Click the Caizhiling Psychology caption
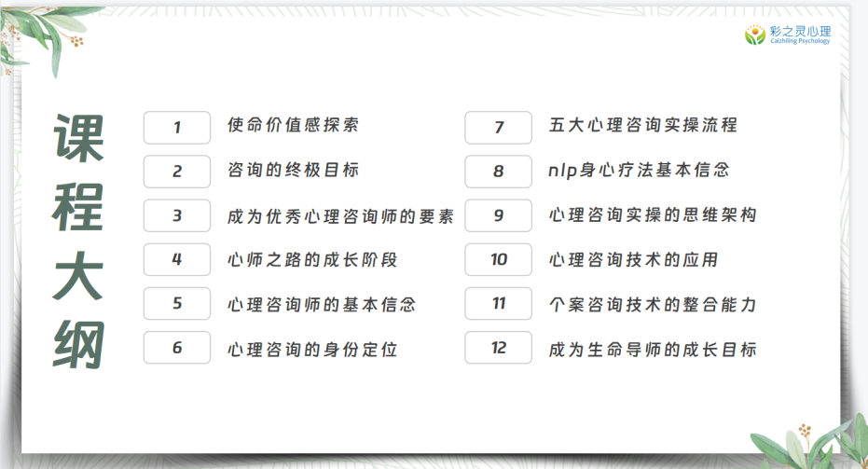The width and height of the screenshot is (868, 469). coord(800,41)
